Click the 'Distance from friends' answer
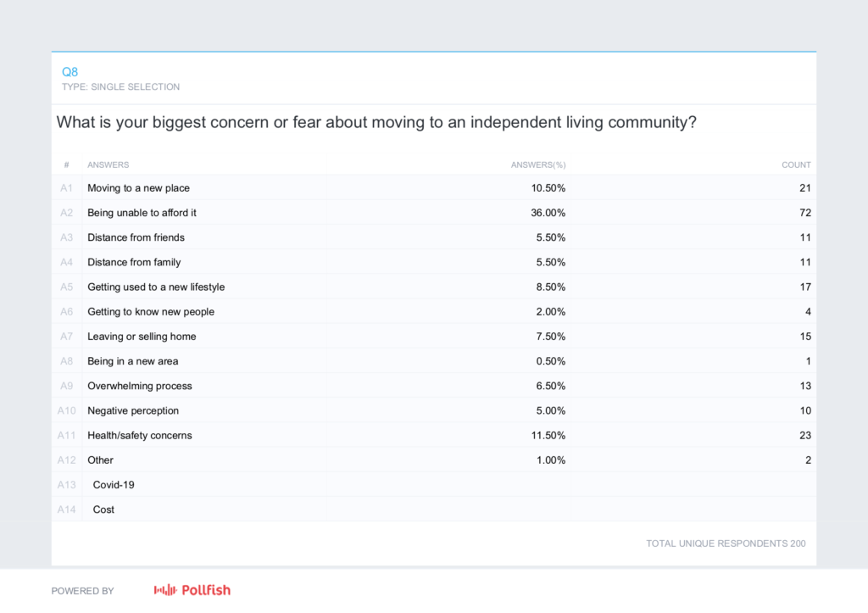The image size is (868, 613). click(x=136, y=237)
